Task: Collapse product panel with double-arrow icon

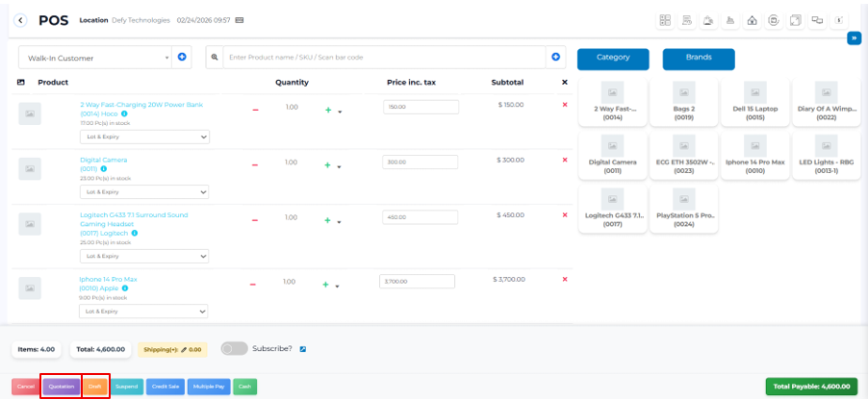Action: click(854, 38)
